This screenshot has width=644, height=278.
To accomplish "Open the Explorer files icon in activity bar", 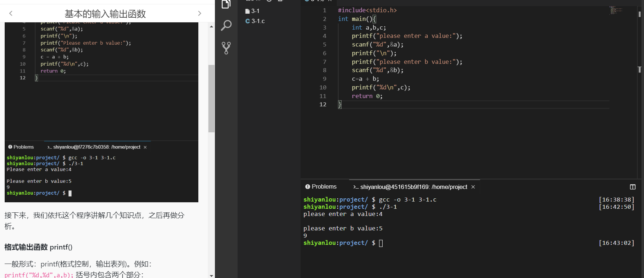I will pos(226,4).
